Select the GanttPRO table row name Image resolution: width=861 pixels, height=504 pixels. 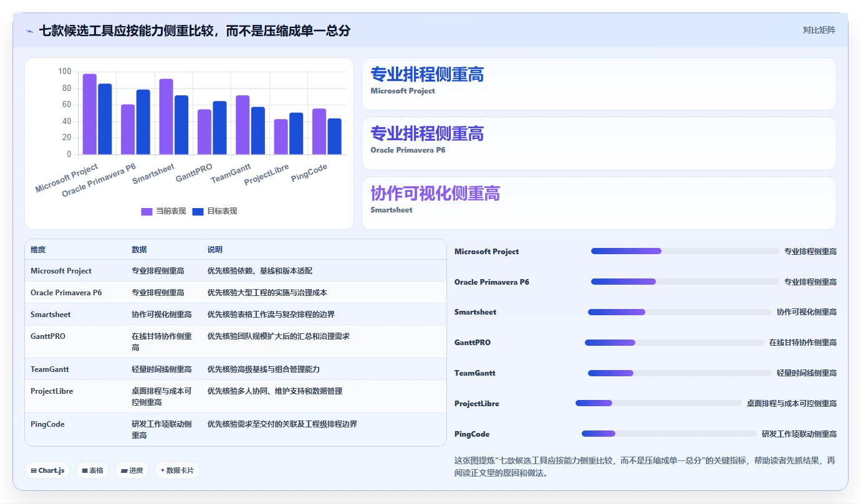pos(48,336)
